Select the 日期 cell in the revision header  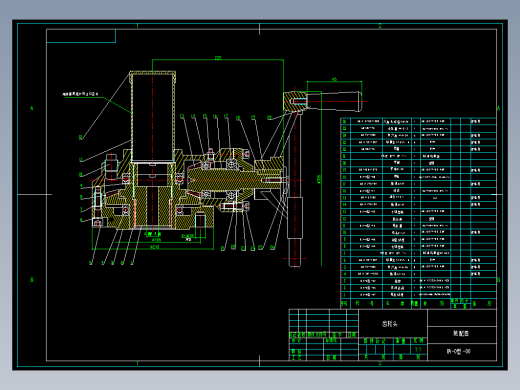(x=352, y=334)
